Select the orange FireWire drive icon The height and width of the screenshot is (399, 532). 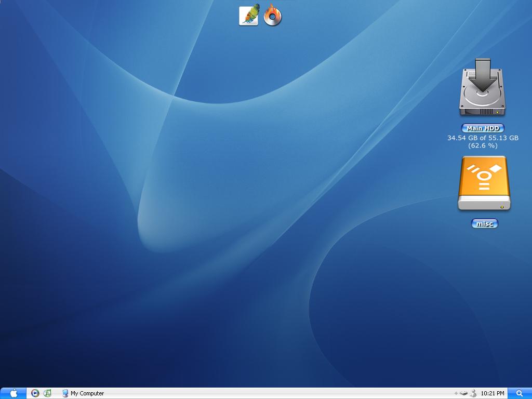click(x=484, y=184)
